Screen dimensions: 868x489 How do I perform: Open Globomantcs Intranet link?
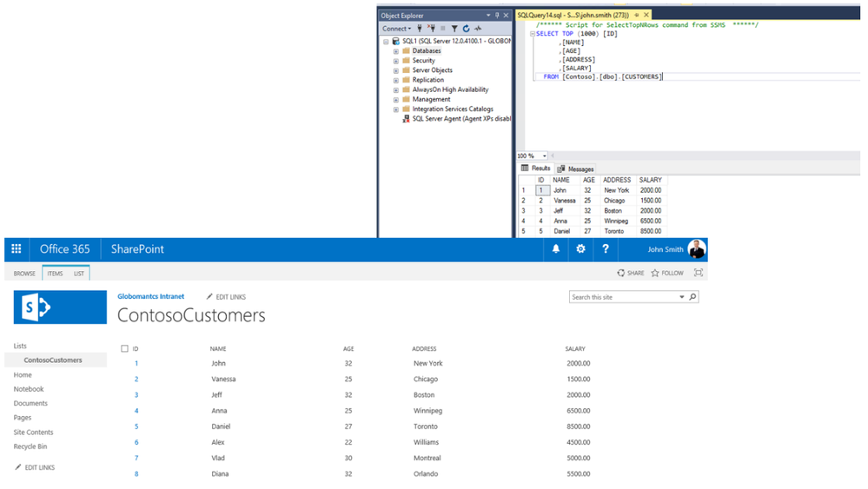pos(150,296)
